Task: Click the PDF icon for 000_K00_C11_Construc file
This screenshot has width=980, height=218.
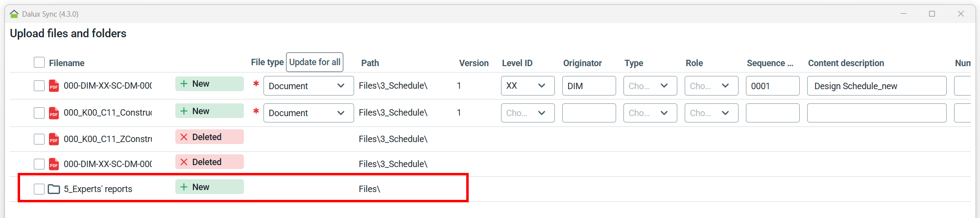Action: click(54, 113)
